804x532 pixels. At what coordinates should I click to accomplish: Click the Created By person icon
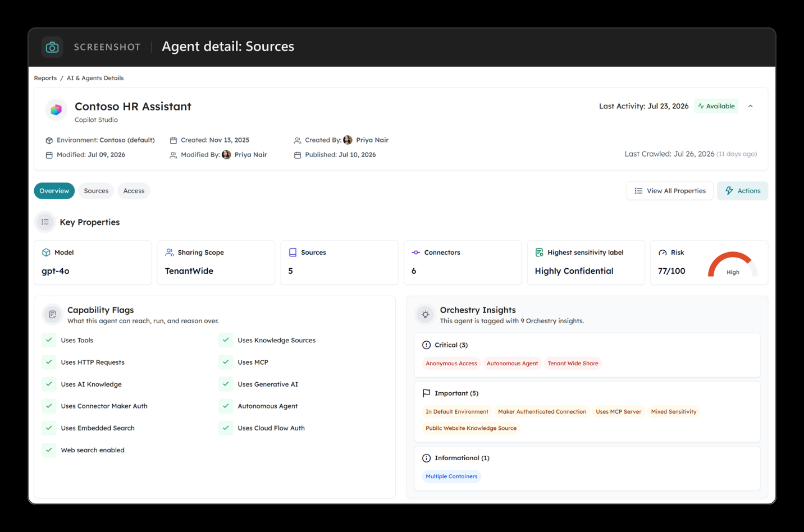298,140
